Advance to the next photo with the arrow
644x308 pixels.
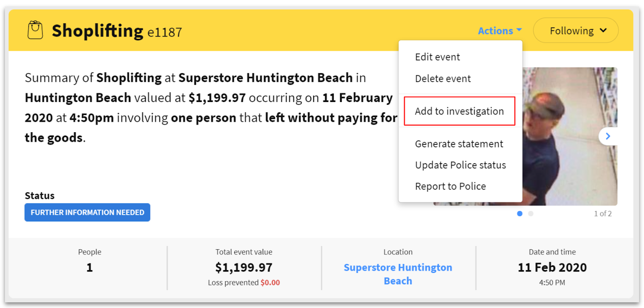pos(608,136)
